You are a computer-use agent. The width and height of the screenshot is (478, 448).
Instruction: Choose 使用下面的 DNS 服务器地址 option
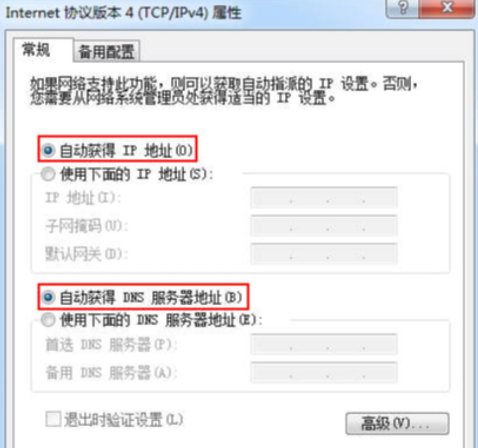[x=48, y=320]
